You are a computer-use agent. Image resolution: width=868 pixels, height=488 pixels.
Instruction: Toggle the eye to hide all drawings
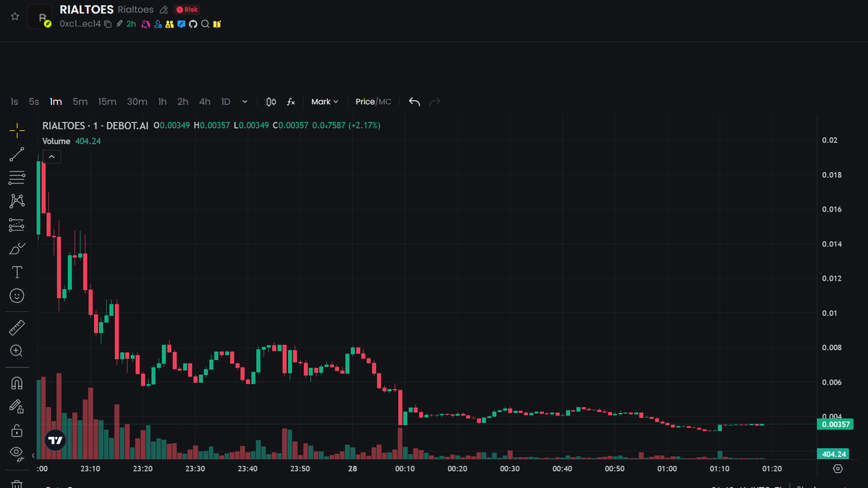coord(17,453)
